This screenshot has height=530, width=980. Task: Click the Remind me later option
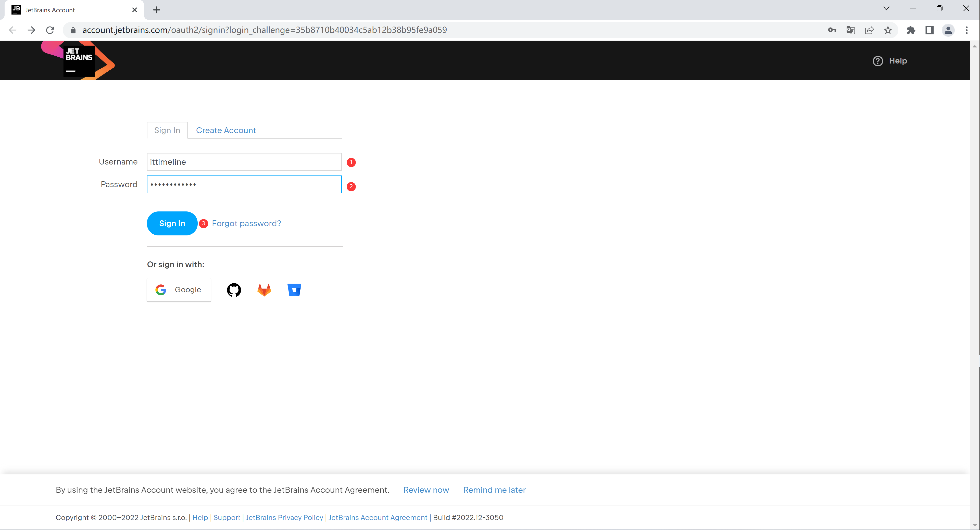[494, 489]
